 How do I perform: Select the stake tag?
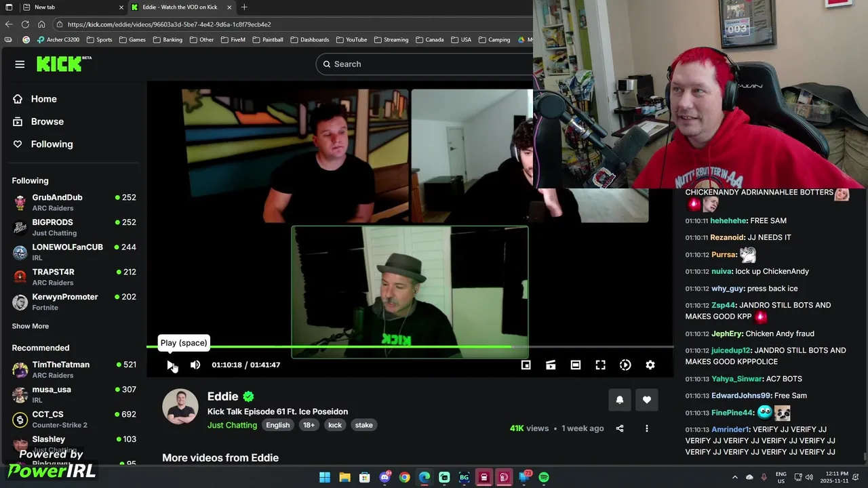click(364, 425)
